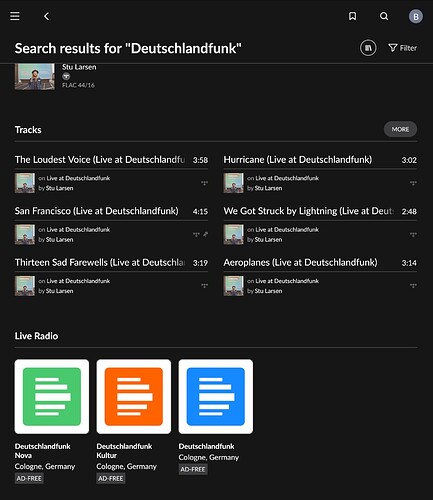Open Stu Larsen link under Aeroplanes
This screenshot has width=433, height=500.
[x=268, y=291]
